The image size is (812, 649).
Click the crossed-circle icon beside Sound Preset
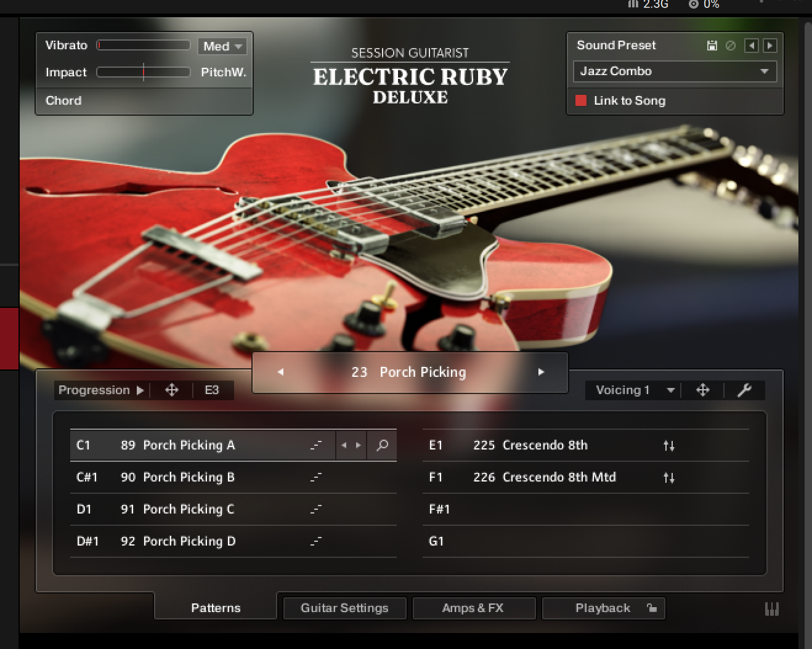[731, 46]
